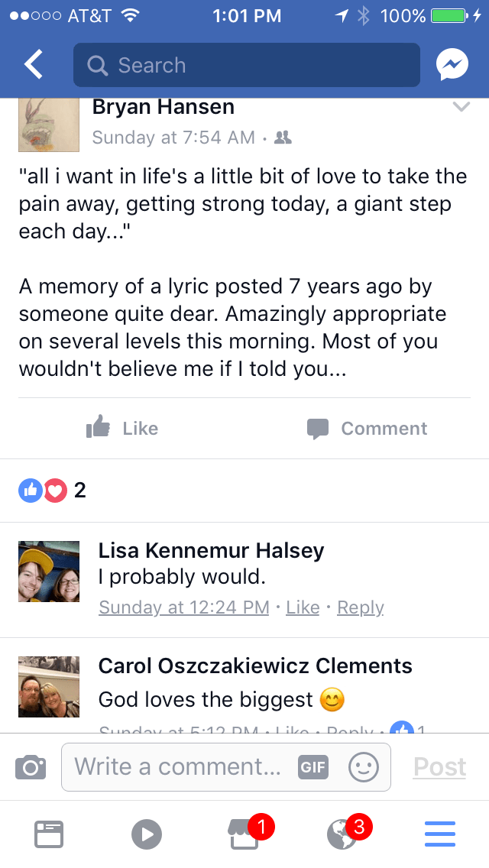Image resolution: width=489 pixels, height=868 pixels.
Task: Expand the post options chevron
Action: tap(461, 108)
